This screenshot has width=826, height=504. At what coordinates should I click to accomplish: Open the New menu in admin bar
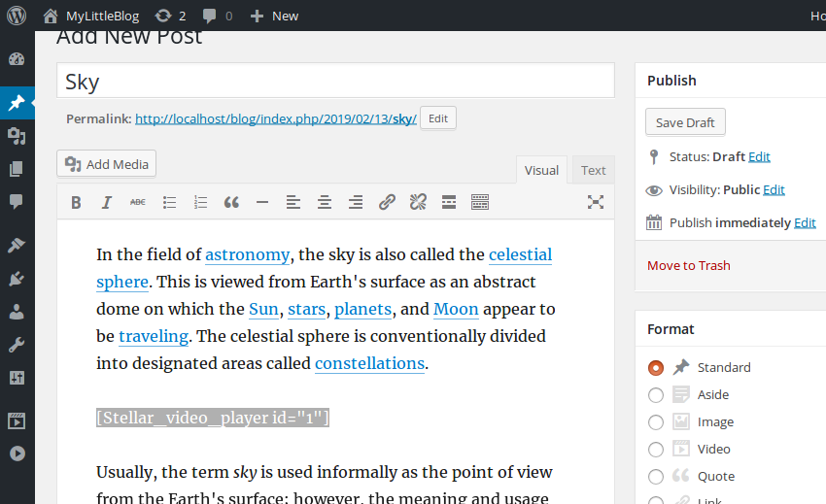point(274,16)
